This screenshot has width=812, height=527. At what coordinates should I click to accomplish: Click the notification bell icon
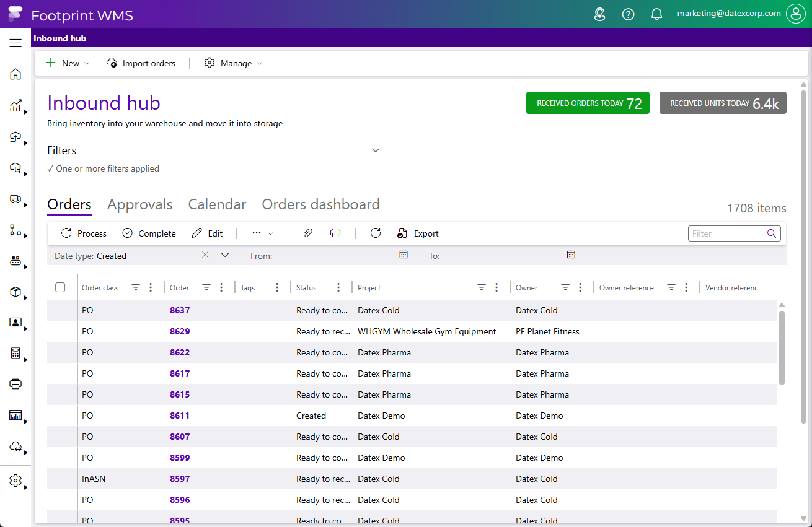(656, 14)
